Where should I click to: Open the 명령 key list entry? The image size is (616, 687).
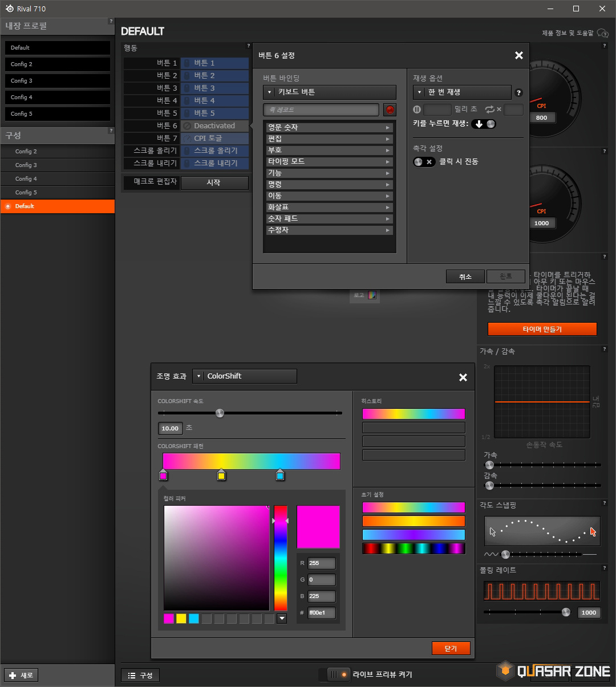(x=330, y=184)
